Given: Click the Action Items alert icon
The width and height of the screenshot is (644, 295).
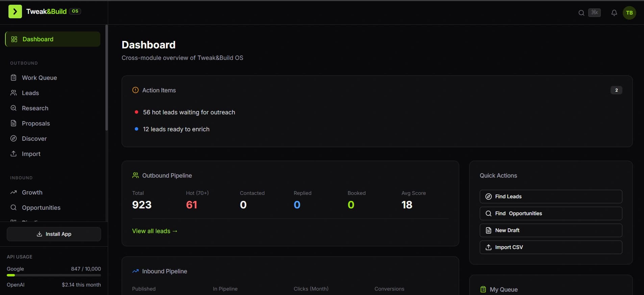Looking at the screenshot, I should (135, 90).
